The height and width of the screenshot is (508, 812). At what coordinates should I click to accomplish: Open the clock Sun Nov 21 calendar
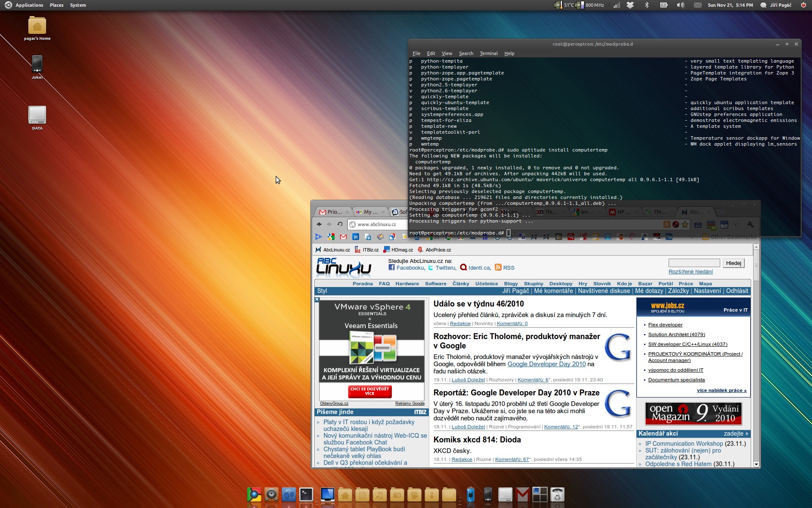tap(730, 5)
